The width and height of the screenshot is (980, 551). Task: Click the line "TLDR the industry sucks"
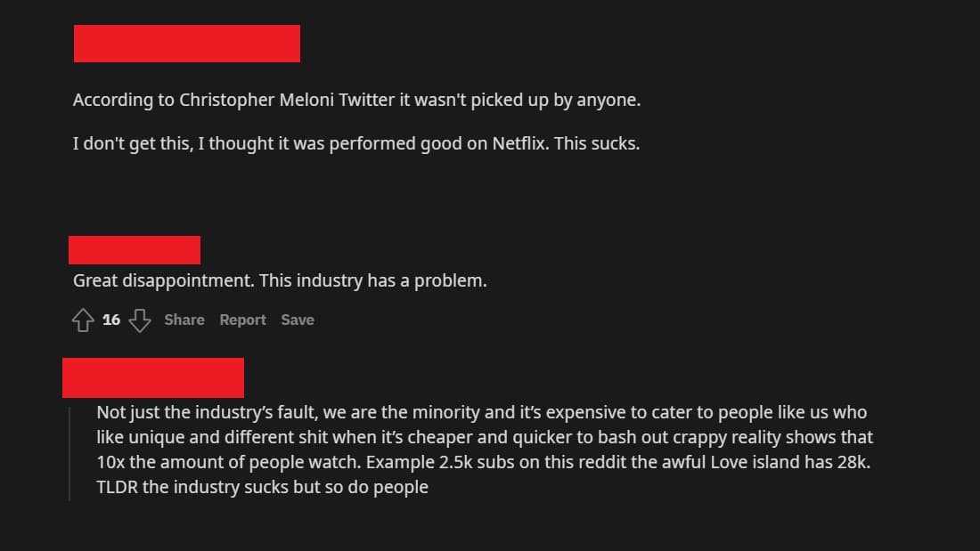coord(262,488)
